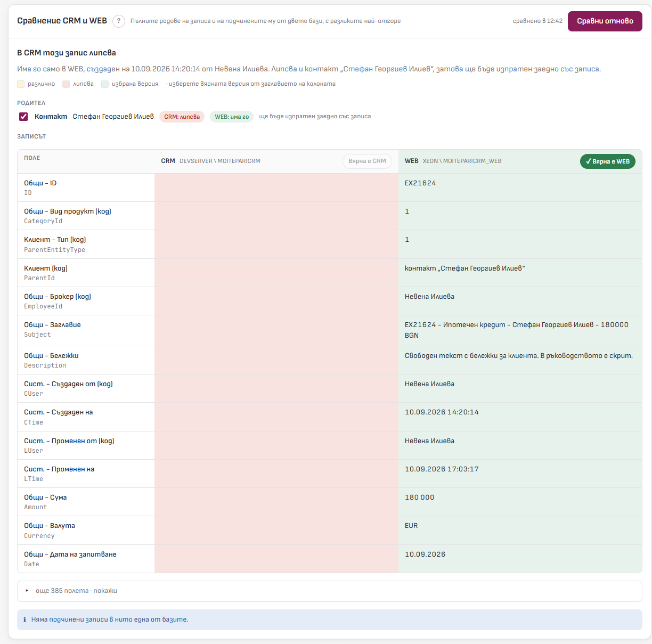The width and height of the screenshot is (652, 644).
Task: Click the CategoryId field code
Action: pyautogui.click(x=43, y=221)
